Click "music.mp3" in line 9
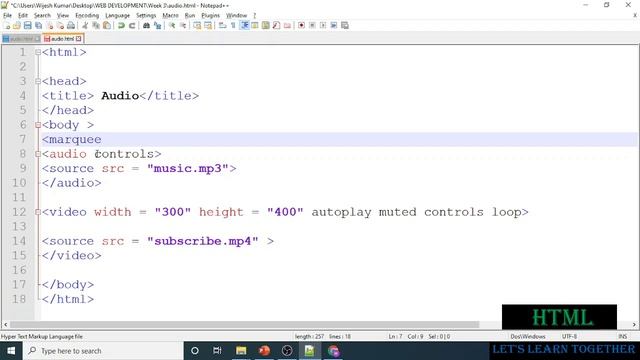This screenshot has width=640, height=360. (x=187, y=168)
